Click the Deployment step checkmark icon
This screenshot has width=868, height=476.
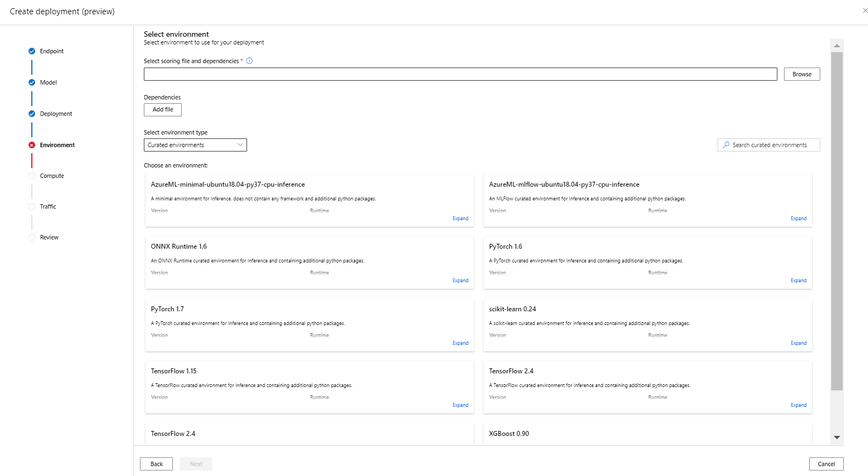[x=32, y=114]
